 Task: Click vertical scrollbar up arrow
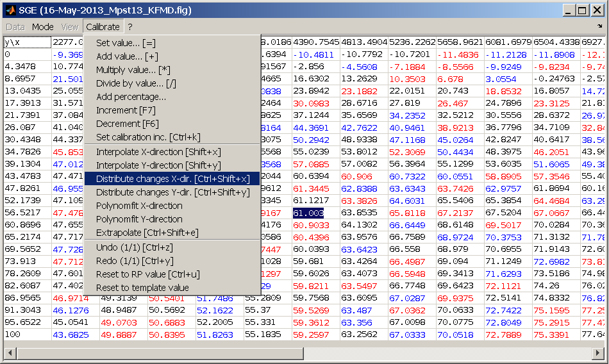600,43
